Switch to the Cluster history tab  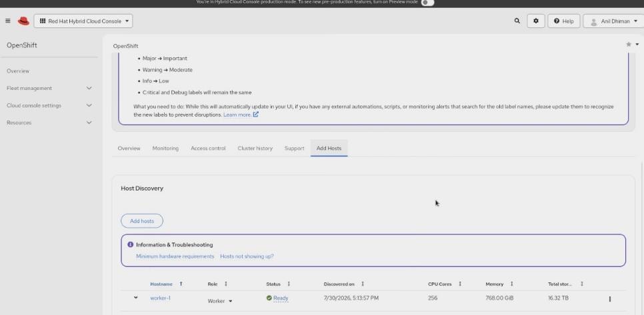255,148
